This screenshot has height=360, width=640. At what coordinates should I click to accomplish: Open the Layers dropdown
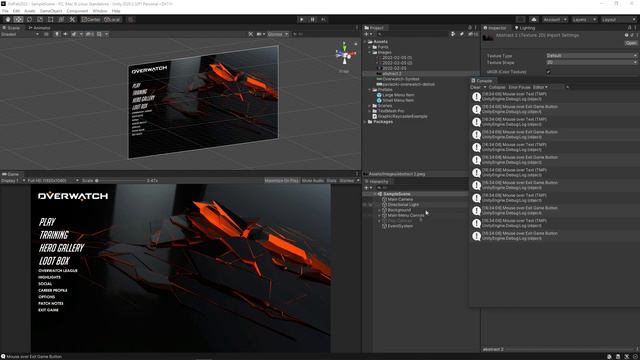[584, 20]
